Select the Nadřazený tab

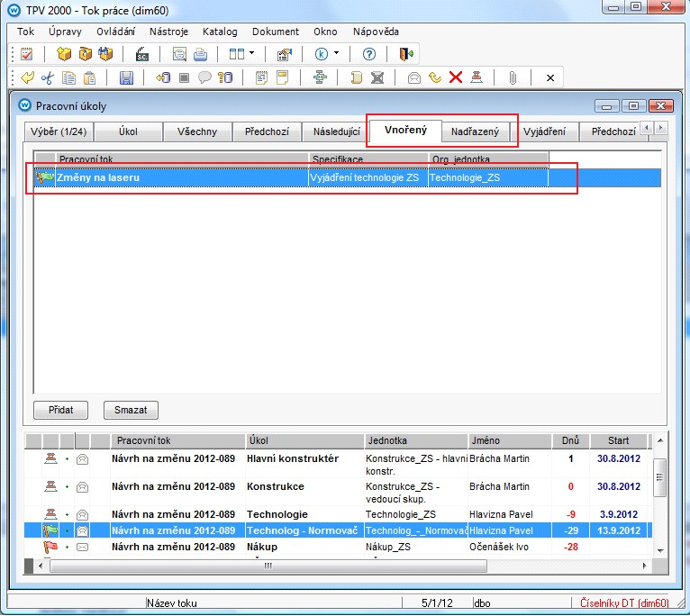point(476,131)
